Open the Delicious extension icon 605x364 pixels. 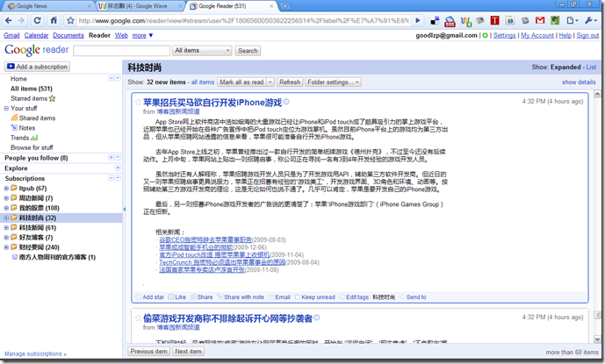tap(435, 20)
